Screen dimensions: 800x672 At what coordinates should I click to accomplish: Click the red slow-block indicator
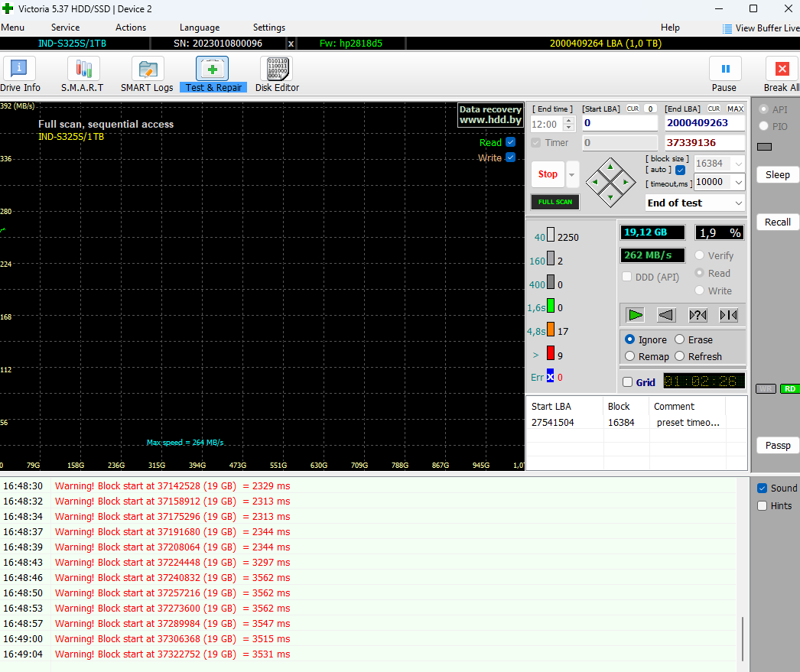(551, 353)
